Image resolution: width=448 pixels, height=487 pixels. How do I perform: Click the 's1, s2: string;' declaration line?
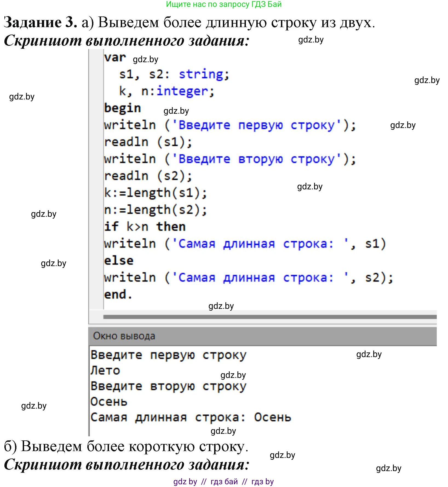pos(174,74)
